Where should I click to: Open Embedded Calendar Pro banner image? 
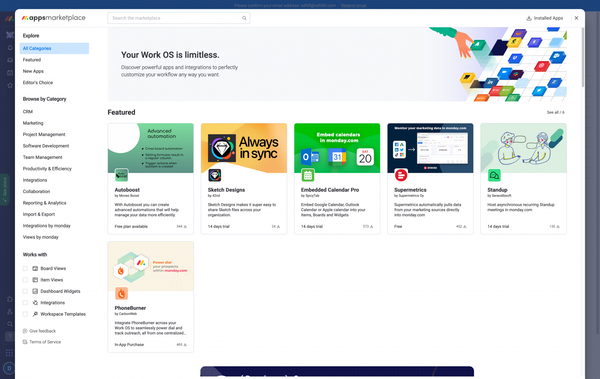click(337, 148)
